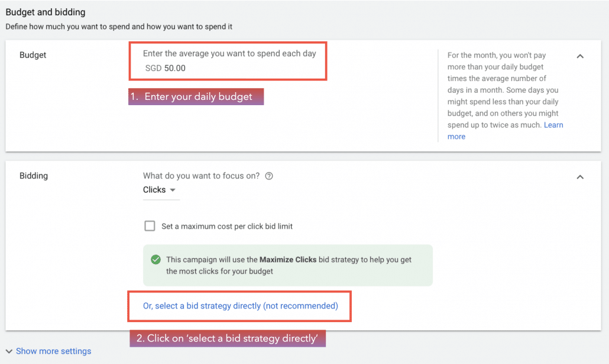Collapse the Bidding section chevron
Screen dimensions: 609x364
580,177
